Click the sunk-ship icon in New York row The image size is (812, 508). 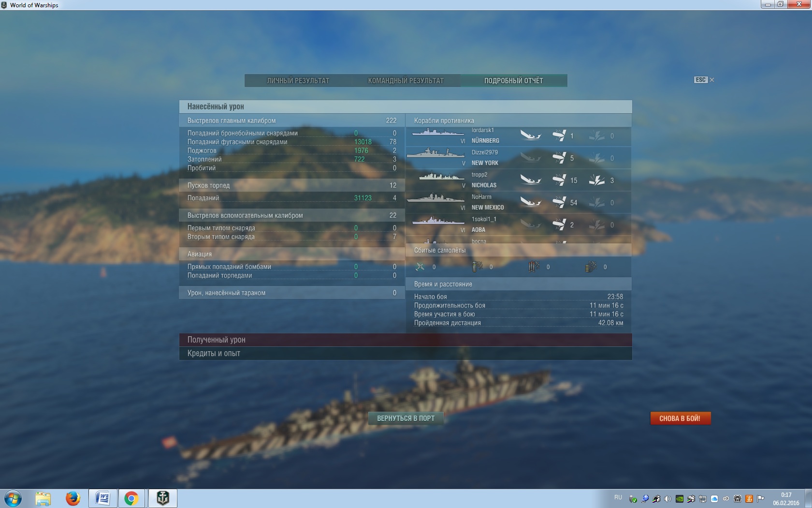(530, 157)
